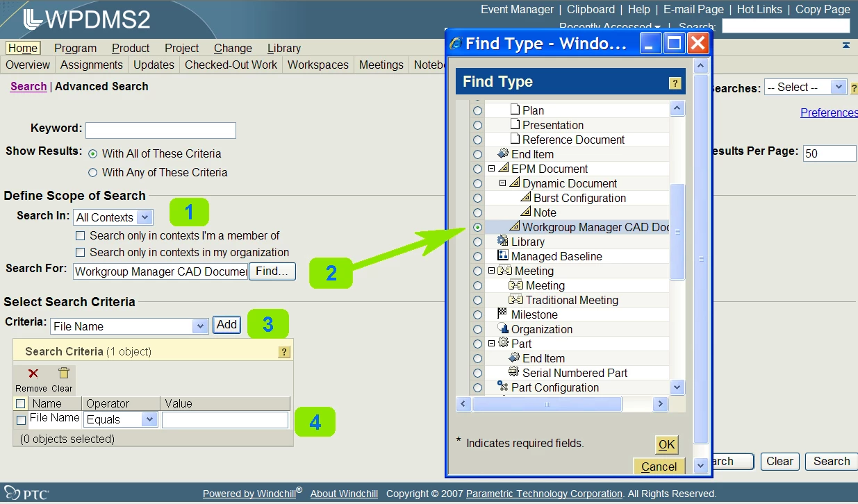Click the File Name value input field
Screen dimensions: 858x504
[225, 419]
